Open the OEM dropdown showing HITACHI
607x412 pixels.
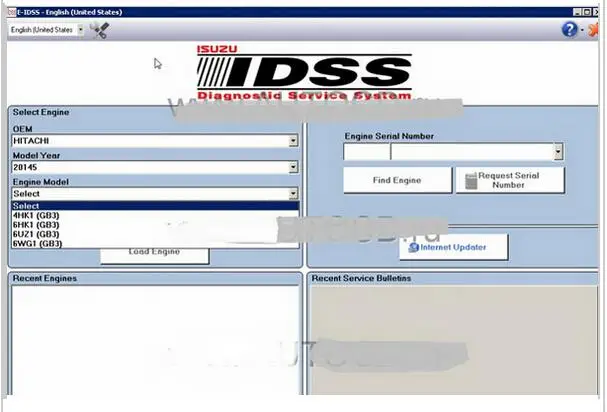[x=293, y=141]
